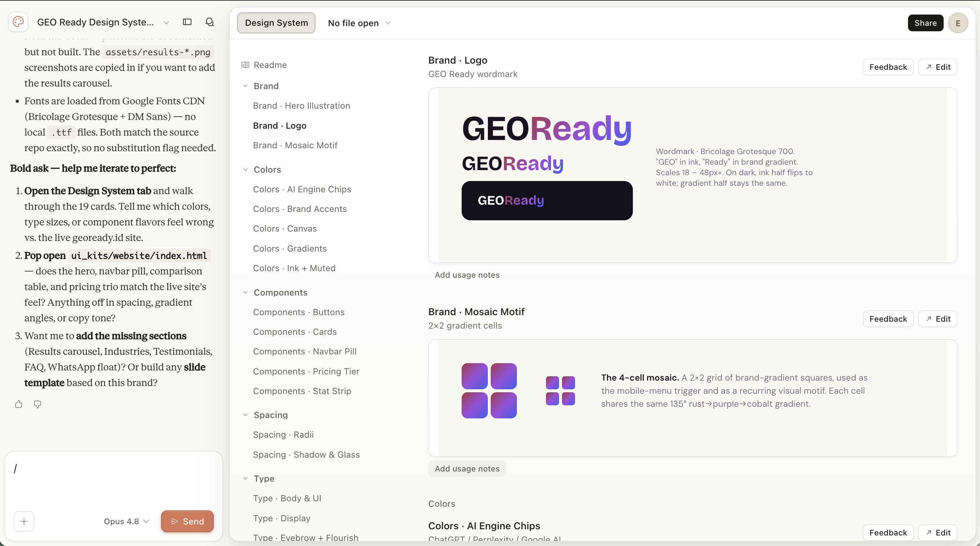
Task: Open the project title dropdown chevron
Action: 166,23
